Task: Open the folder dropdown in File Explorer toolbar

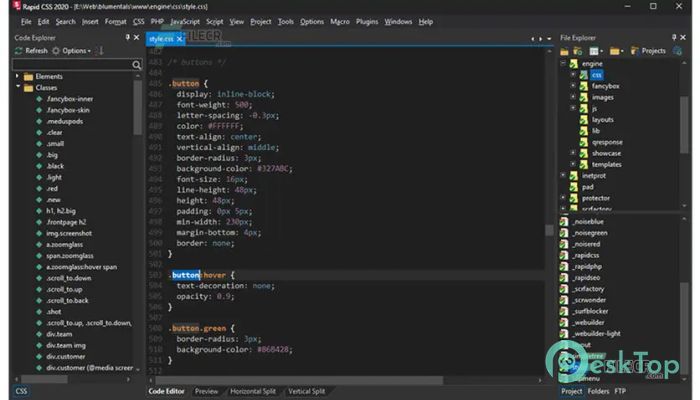Action: [x=617, y=51]
